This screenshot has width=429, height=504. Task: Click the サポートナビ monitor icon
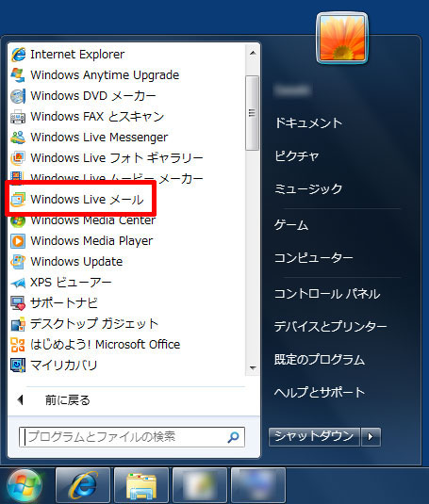point(18,303)
